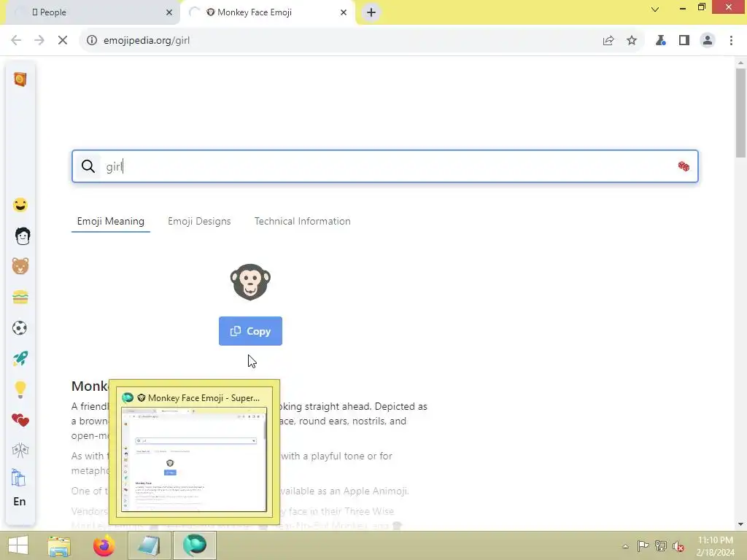
Task: Select the Smileys category grinning face icon
Action: 20,205
